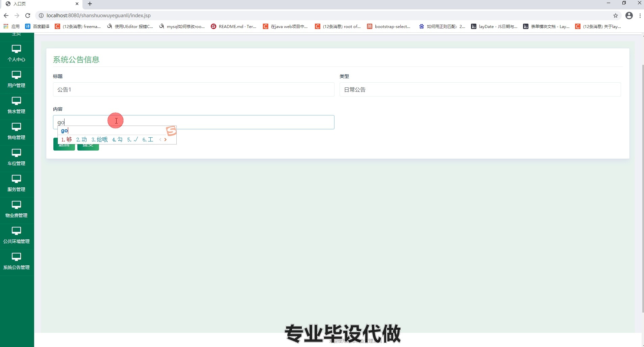Open the mysql如何修改root bookmark

(182, 26)
